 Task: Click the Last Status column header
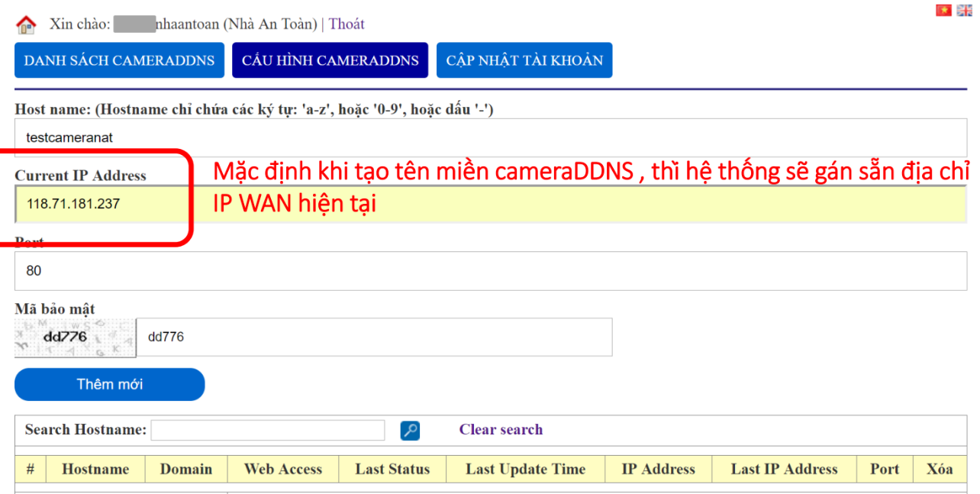click(x=392, y=470)
